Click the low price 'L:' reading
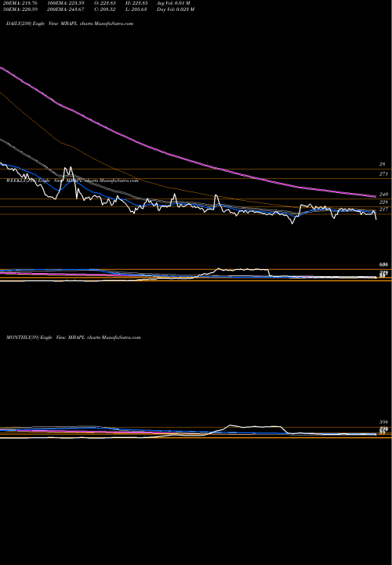The image size is (392, 565). [136, 9]
